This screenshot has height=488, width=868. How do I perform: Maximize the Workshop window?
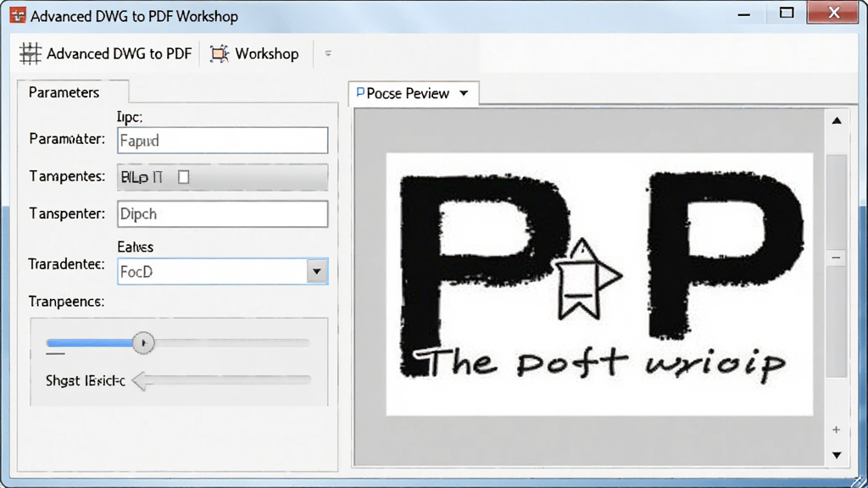787,13
